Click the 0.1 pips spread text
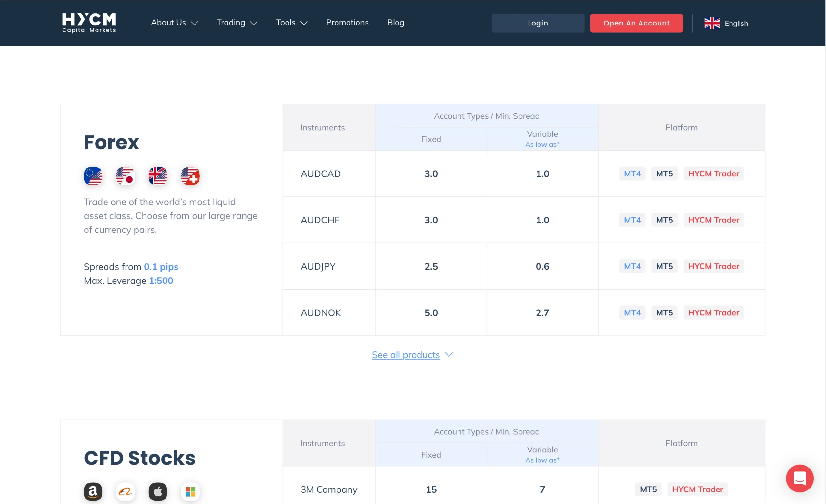Viewport: 826px width, 504px height. [x=161, y=266]
